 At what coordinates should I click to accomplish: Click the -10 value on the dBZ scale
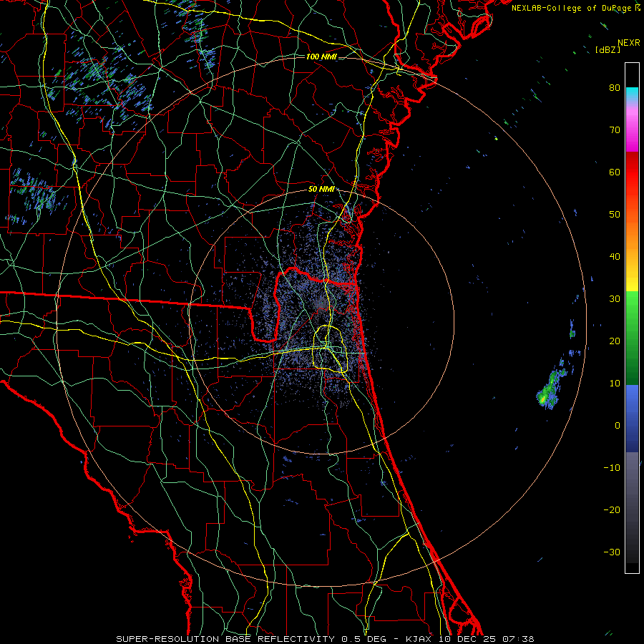612,468
